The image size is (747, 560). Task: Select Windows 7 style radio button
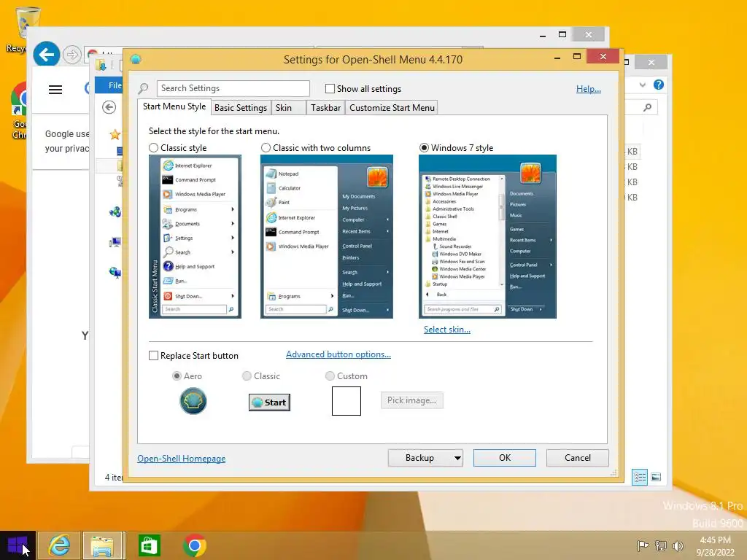click(x=424, y=147)
